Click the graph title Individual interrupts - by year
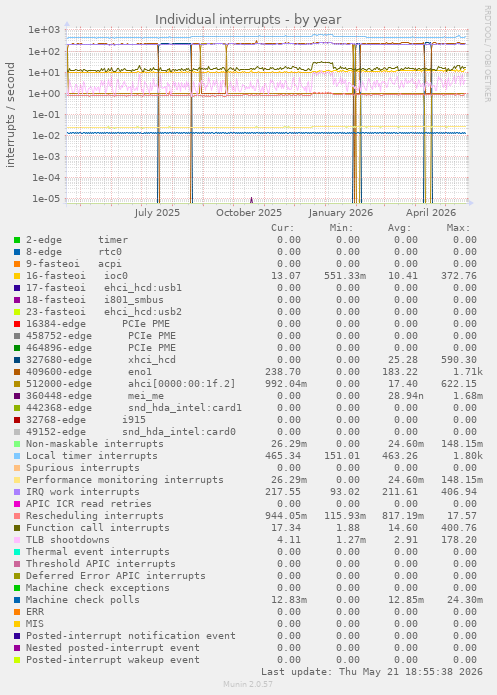Image resolution: width=497 pixels, height=695 pixels. (248, 20)
